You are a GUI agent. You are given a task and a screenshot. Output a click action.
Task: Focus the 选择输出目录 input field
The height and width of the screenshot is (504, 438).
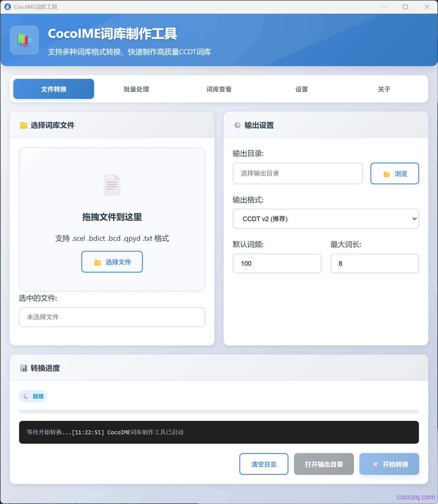click(298, 173)
